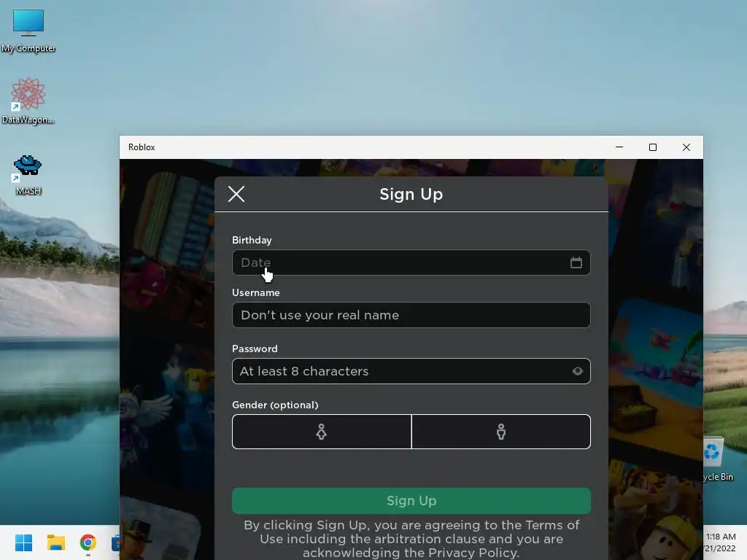Focus the Username input field
Image resolution: width=747 pixels, height=560 pixels.
[411, 315]
